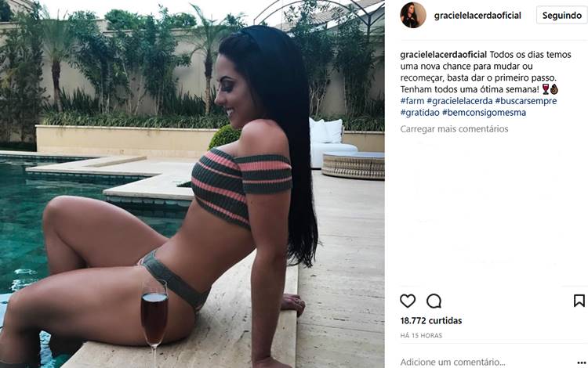This screenshot has width=588, height=368.
Task: Open the #buscarsempre hashtag
Action: [x=526, y=101]
